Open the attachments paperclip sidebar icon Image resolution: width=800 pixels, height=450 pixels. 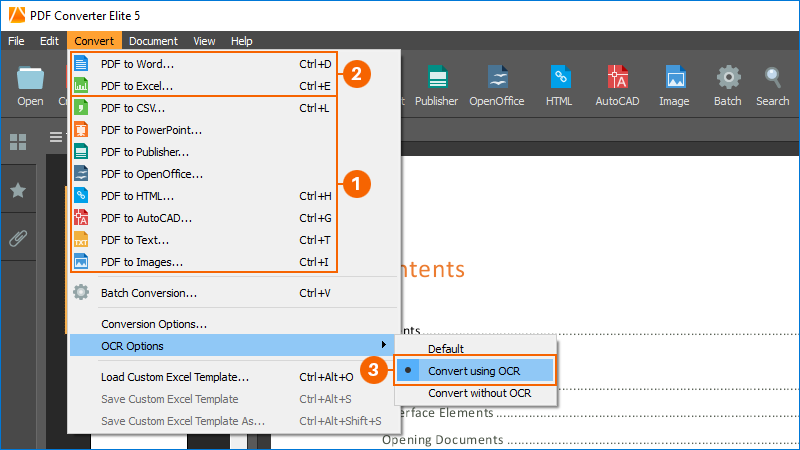coord(18,238)
